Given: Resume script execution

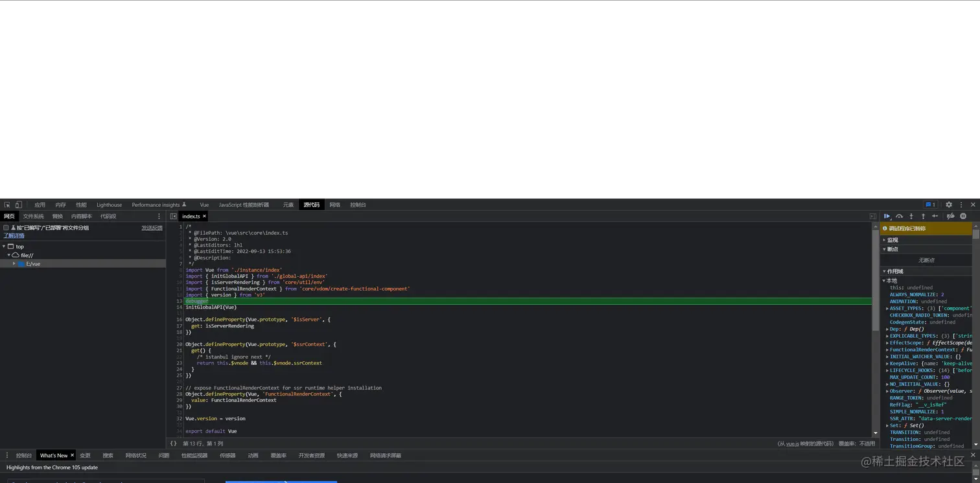Looking at the screenshot, I should [x=887, y=217].
